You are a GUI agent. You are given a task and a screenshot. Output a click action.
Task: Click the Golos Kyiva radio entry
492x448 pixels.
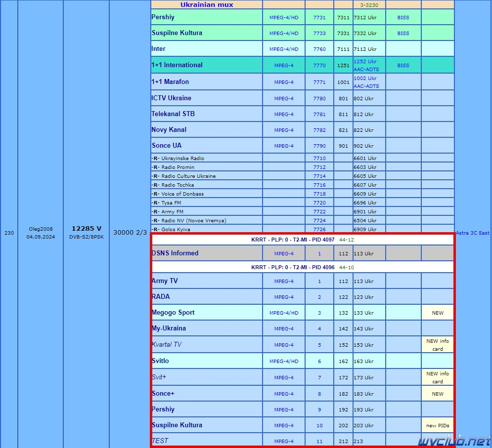(x=171, y=230)
